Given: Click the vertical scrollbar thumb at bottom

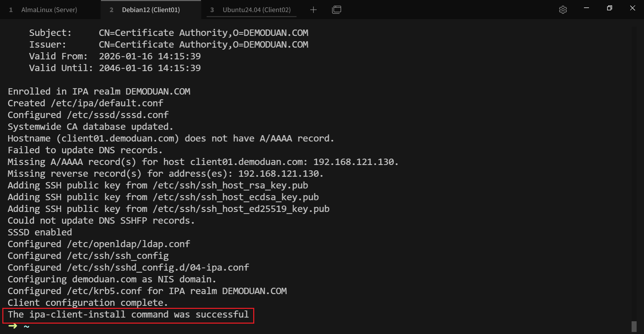Looking at the screenshot, I should click(x=634, y=326).
